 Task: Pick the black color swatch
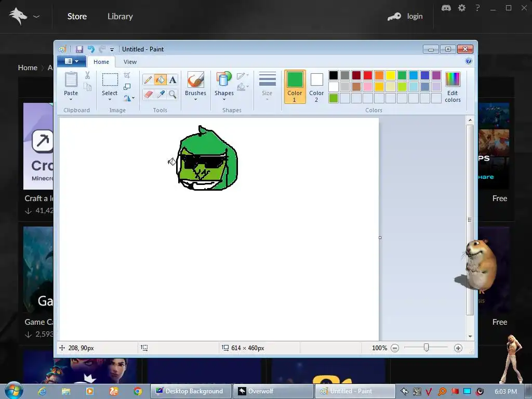[333, 75]
